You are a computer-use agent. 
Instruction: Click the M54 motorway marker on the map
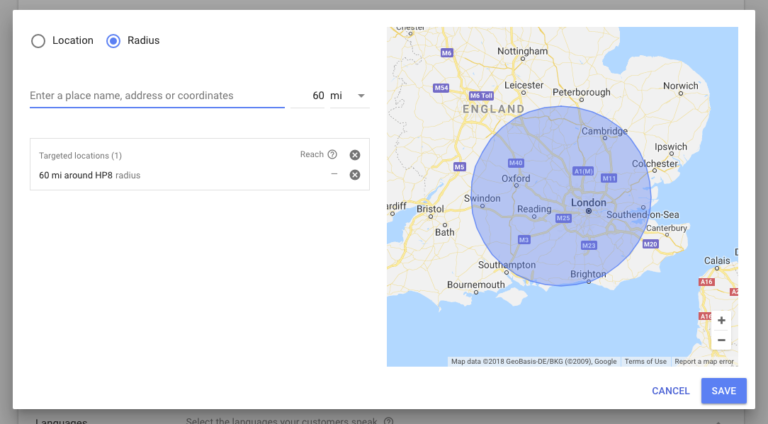(x=441, y=88)
